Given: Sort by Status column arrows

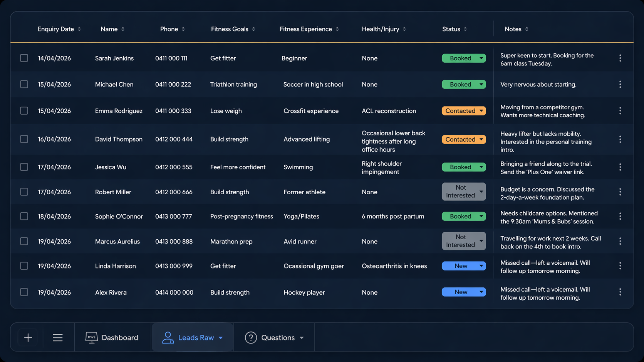Looking at the screenshot, I should 465,29.
